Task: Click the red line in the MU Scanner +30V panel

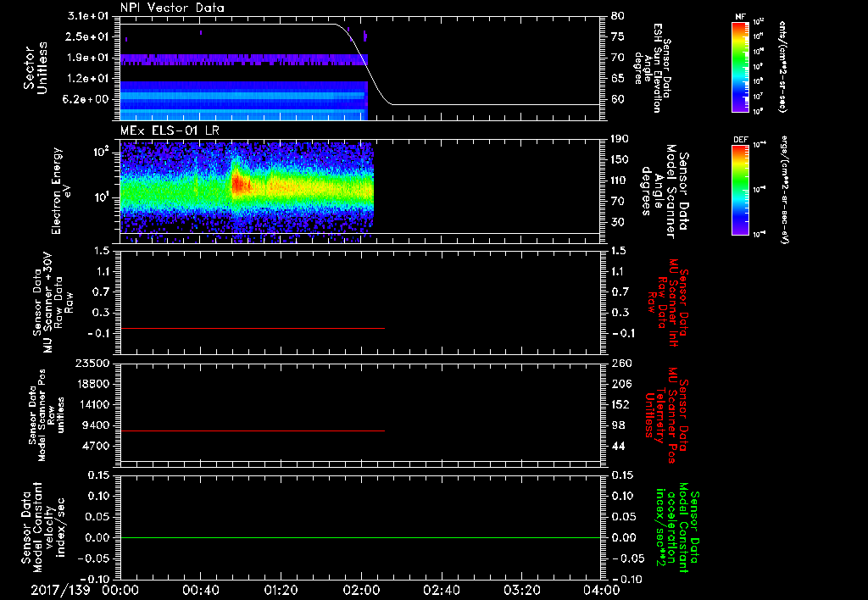Action: (x=253, y=328)
